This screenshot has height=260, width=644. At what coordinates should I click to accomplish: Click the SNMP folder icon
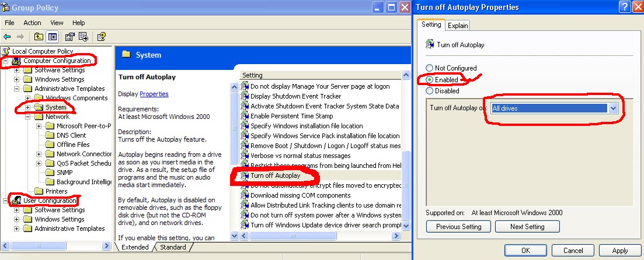click(x=50, y=173)
